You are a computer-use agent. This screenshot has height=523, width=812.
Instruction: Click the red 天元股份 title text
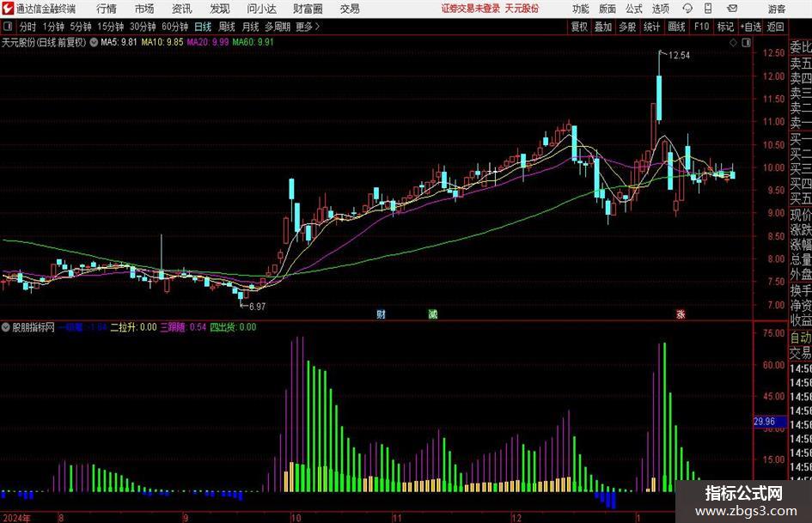click(x=522, y=9)
